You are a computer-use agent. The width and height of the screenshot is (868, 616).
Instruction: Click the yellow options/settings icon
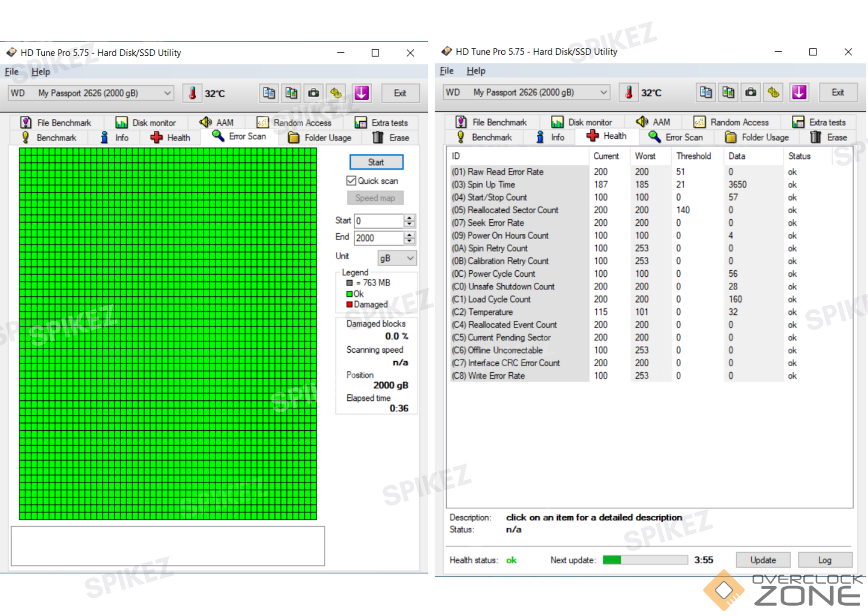click(x=336, y=93)
